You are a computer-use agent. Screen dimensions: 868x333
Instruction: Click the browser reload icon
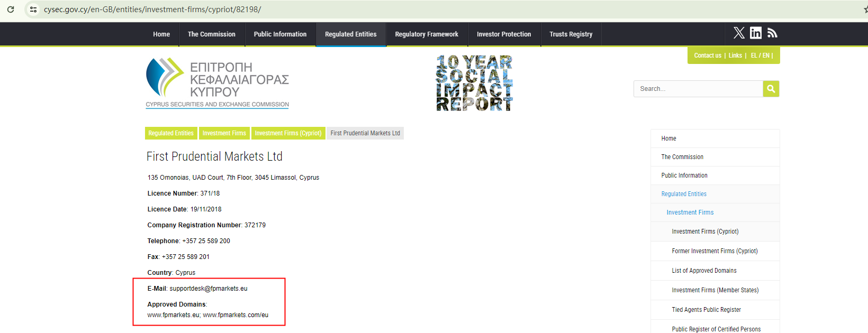tap(11, 10)
